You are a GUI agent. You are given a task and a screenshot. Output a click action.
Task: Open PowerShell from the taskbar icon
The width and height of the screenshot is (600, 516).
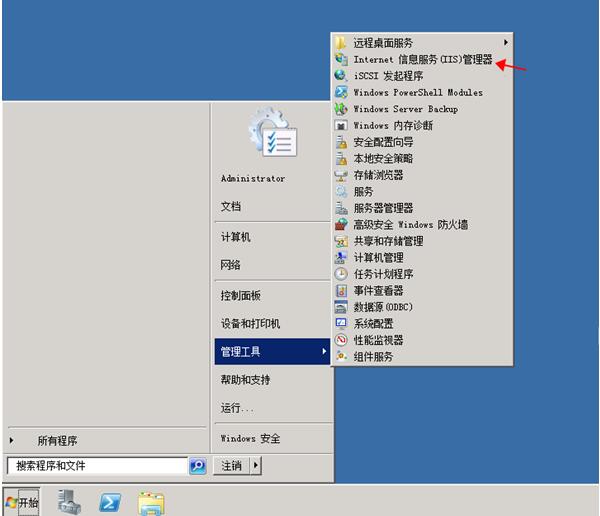coord(110,502)
